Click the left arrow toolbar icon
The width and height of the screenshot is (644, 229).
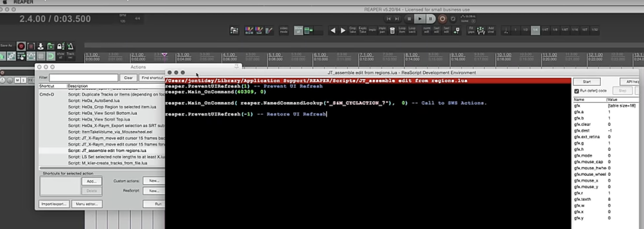coord(333,31)
